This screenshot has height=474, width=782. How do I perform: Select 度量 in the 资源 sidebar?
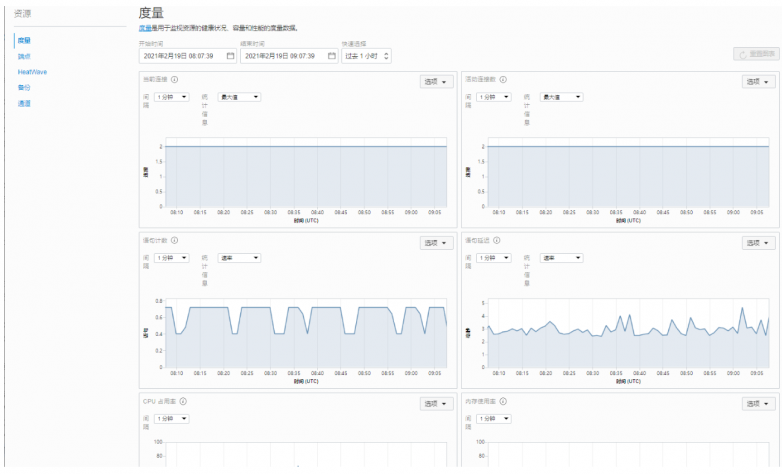[24, 40]
